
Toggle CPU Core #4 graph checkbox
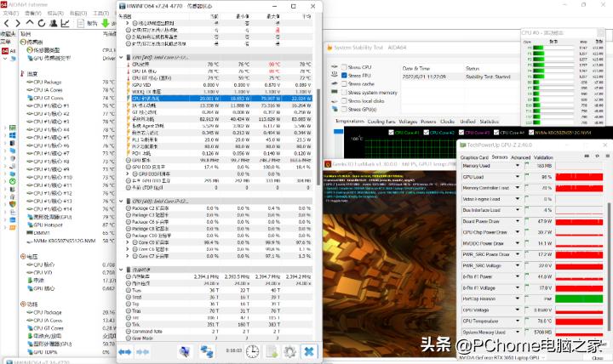point(496,133)
